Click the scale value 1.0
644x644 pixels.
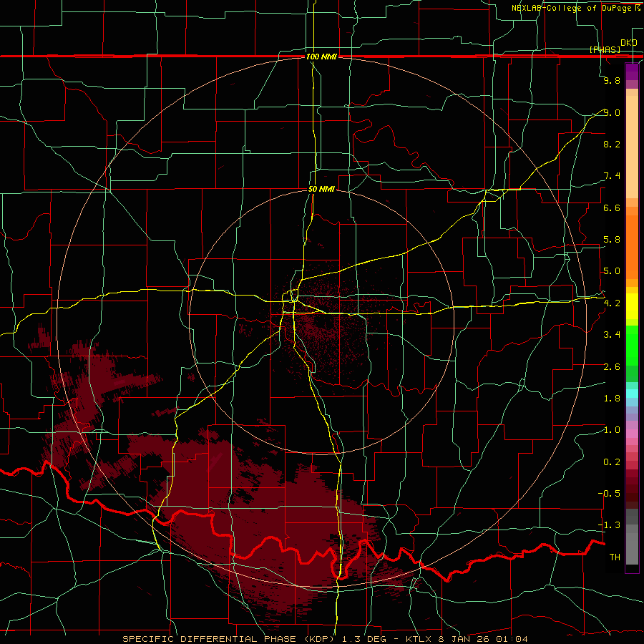click(612, 430)
